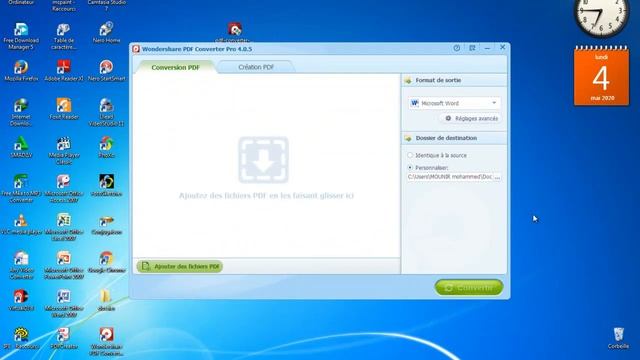The height and width of the screenshot is (360, 640).
Task: Click the register icon next to help
Action: (x=472, y=48)
